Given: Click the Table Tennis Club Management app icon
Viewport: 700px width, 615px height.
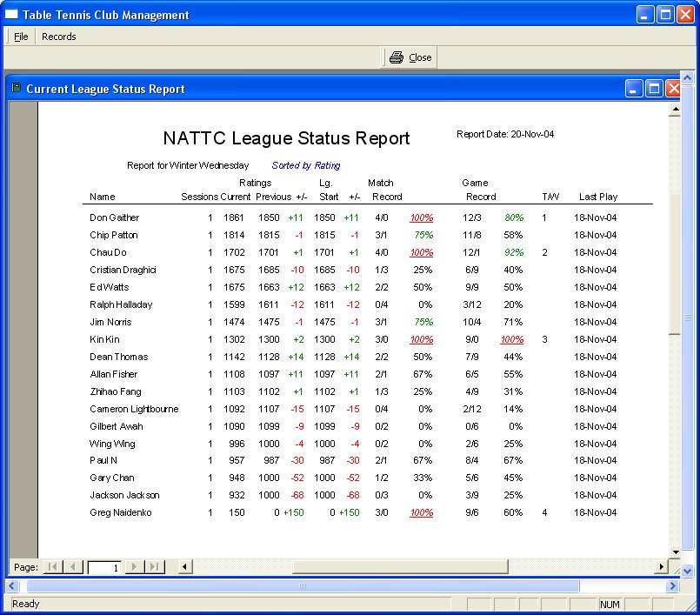Looking at the screenshot, I should [11, 14].
